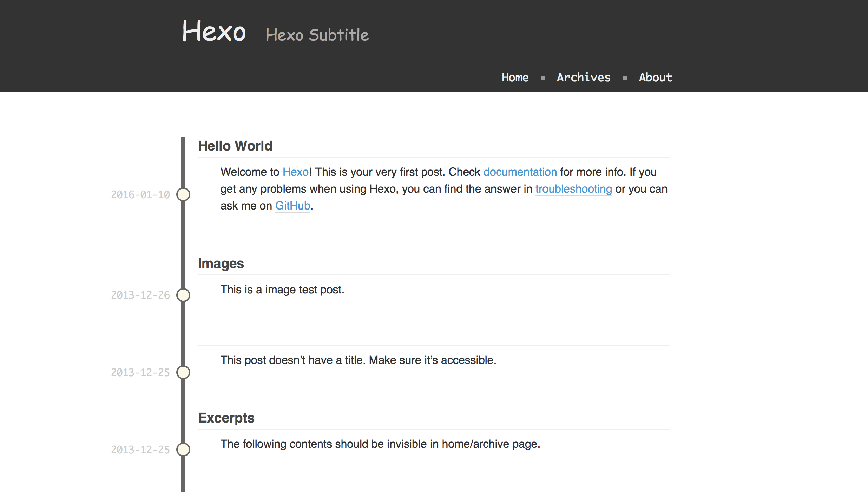Viewport: 868px width, 492px height.
Task: Open the troubleshooting link
Action: coord(573,189)
